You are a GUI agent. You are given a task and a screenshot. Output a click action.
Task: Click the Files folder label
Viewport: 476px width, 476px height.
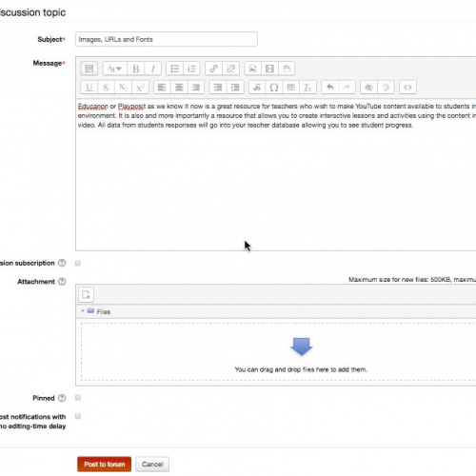104,312
